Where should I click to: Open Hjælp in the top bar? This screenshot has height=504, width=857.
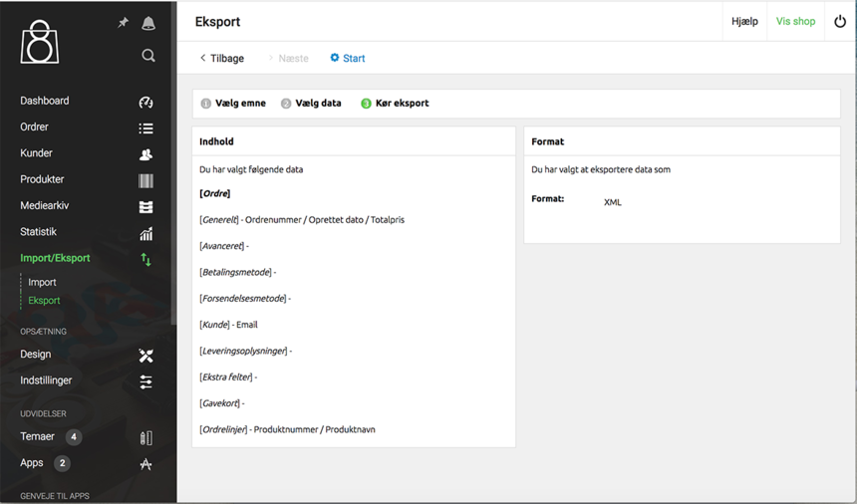pos(744,21)
